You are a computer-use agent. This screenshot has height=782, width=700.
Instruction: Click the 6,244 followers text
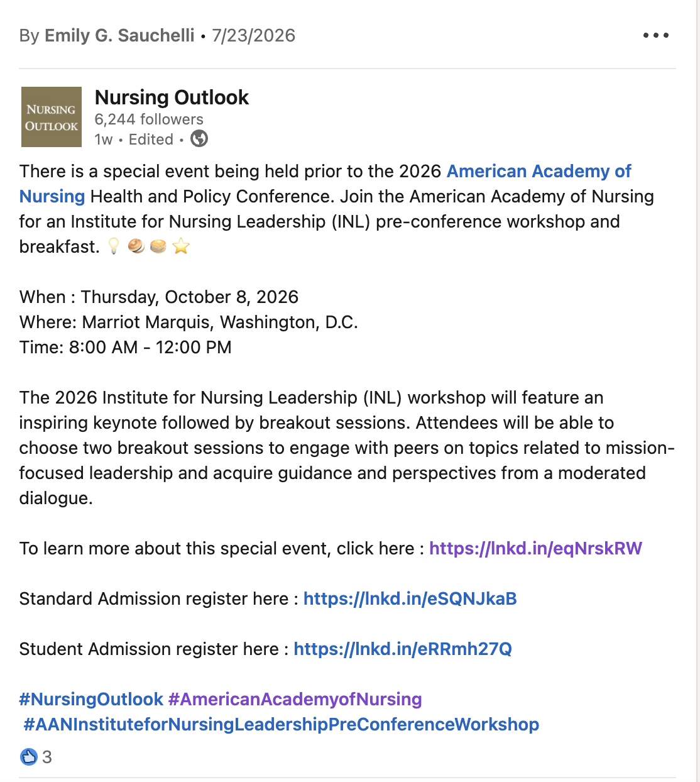click(149, 119)
